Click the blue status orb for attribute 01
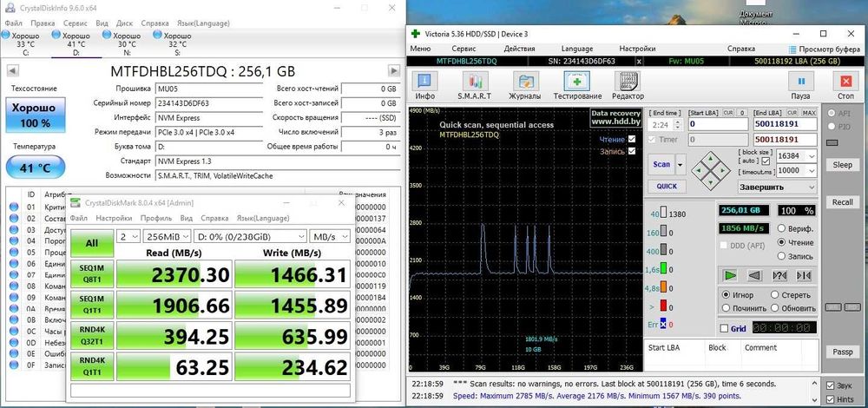 coord(14,207)
